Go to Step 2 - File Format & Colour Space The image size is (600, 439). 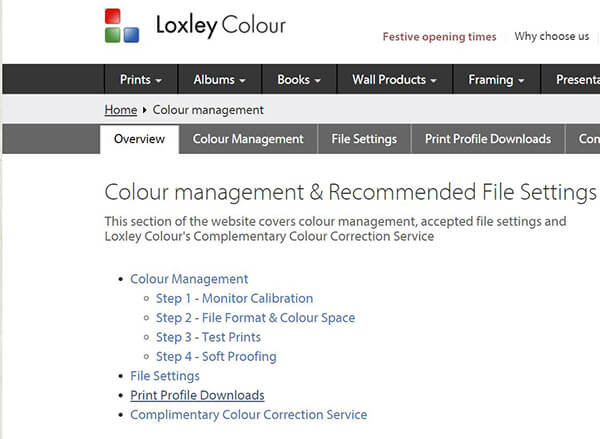255,318
